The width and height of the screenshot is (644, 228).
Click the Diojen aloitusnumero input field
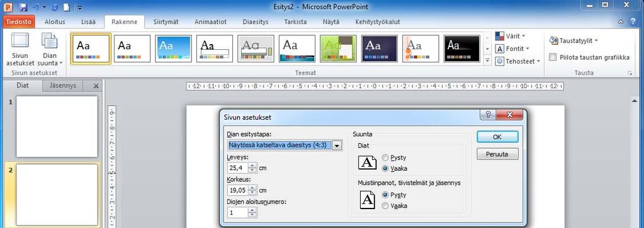237,212
